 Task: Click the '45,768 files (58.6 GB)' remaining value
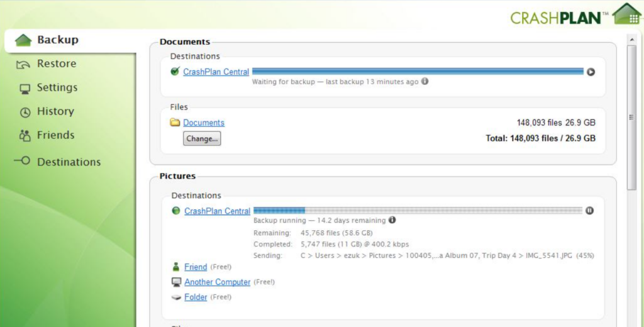(336, 233)
